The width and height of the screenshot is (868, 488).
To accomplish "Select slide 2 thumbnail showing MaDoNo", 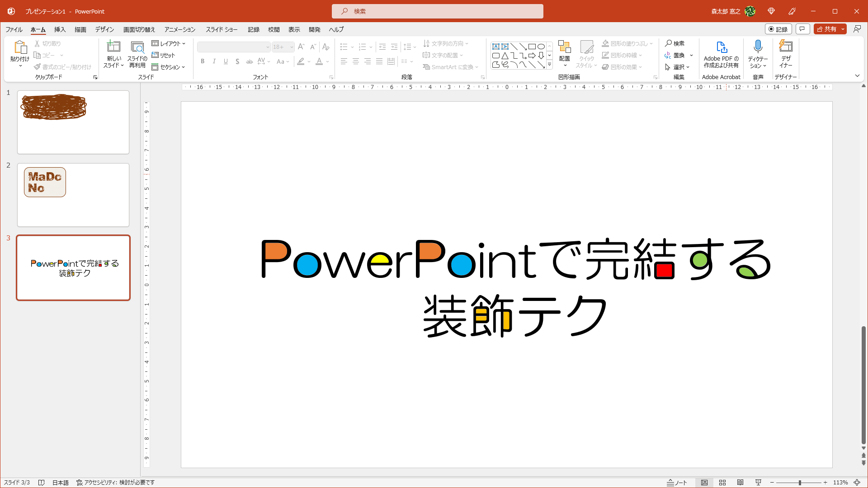I will coord(73,195).
